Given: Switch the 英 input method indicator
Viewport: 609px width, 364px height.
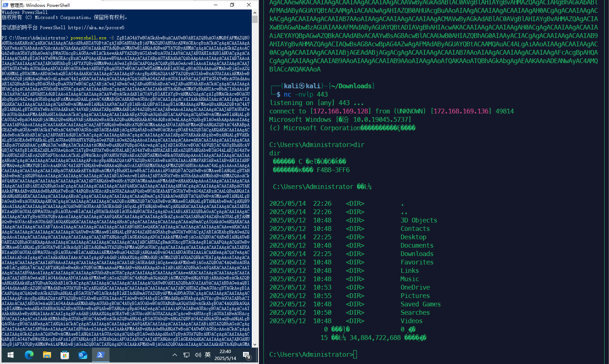Looking at the screenshot, I should tap(208, 355).
